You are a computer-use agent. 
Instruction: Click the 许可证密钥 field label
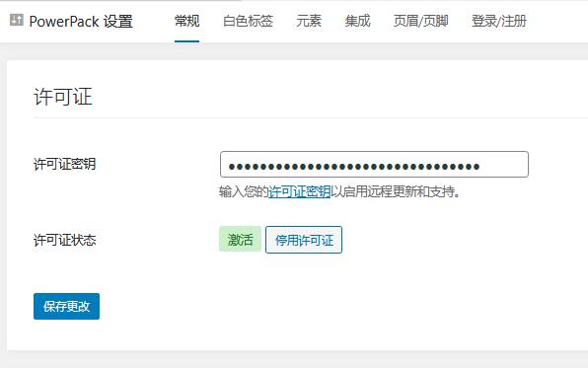tap(64, 165)
